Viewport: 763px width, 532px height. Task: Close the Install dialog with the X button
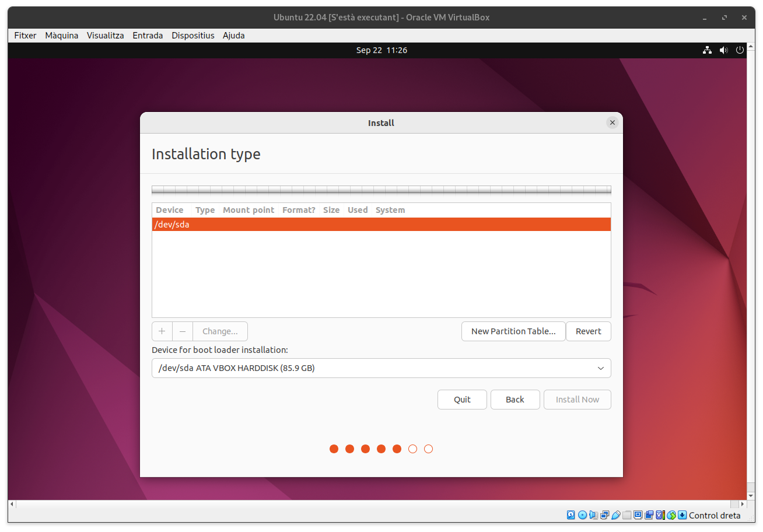612,123
